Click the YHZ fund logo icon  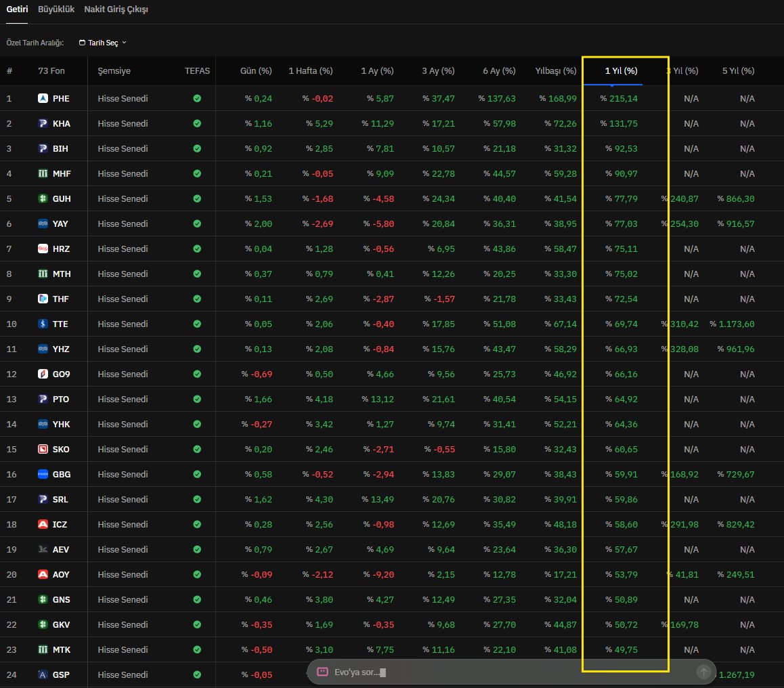coord(43,349)
